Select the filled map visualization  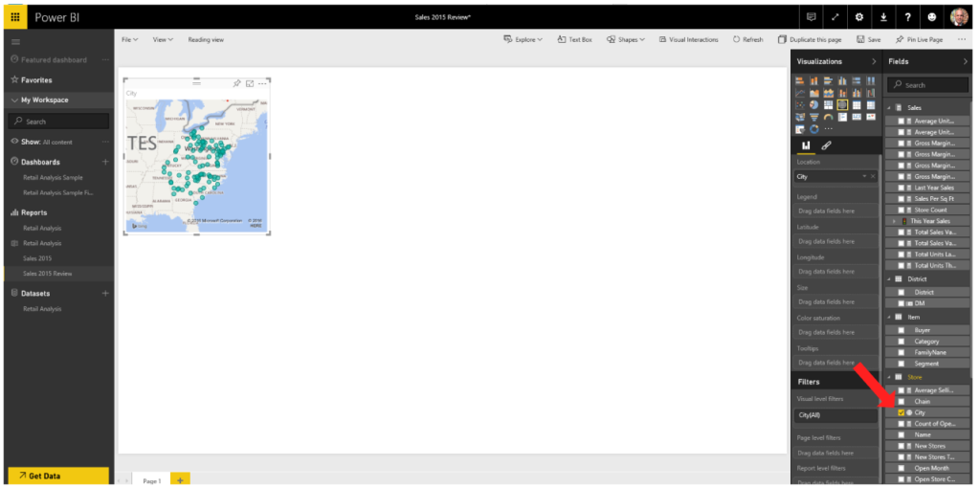tap(800, 118)
